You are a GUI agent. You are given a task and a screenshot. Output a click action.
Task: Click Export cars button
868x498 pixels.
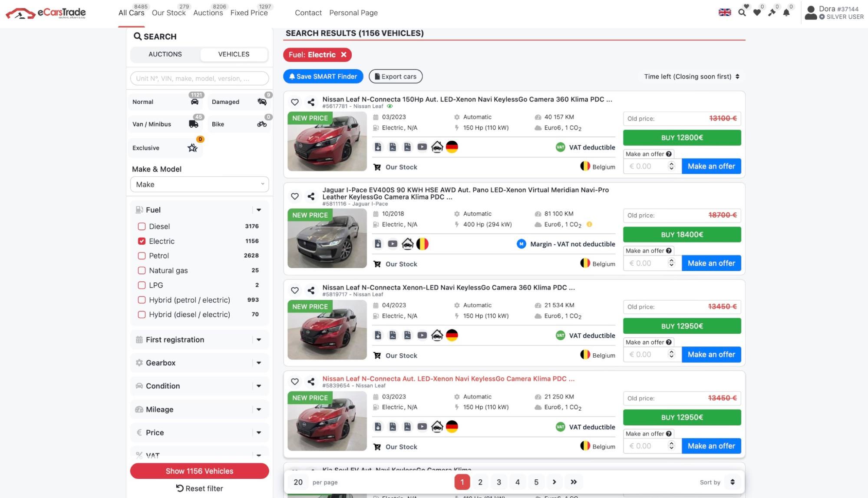tap(396, 76)
